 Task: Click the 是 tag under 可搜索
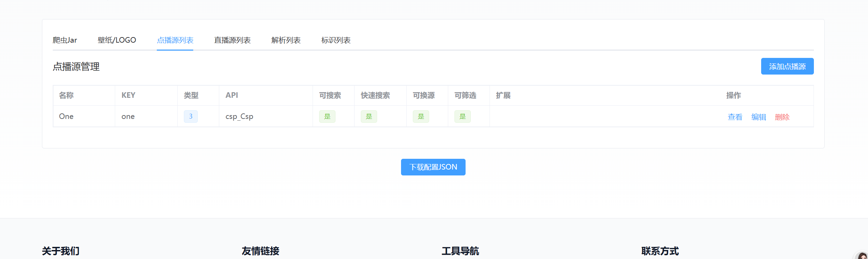click(327, 116)
